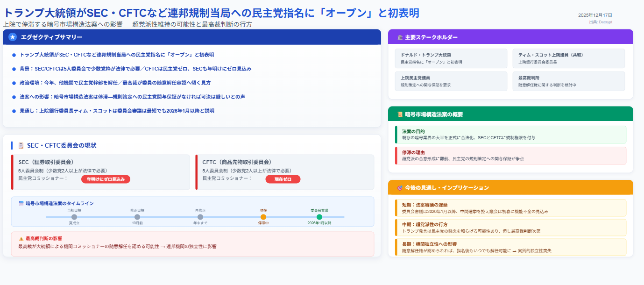The width and height of the screenshot is (644, 285).
Task: Select the 法案の目的 card
Action: tap(508, 134)
